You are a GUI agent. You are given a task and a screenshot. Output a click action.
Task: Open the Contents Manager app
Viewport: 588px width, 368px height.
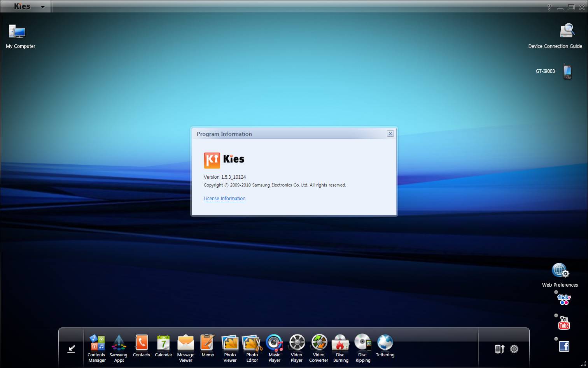pos(96,348)
